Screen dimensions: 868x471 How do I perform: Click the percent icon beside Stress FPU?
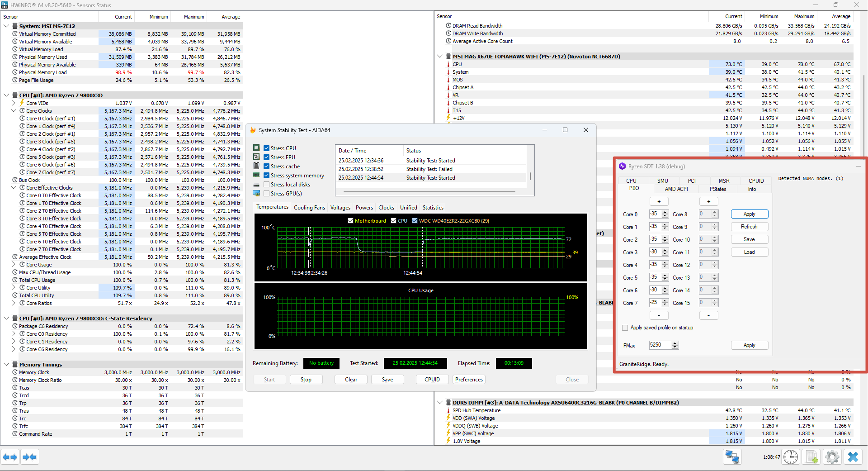coord(256,157)
